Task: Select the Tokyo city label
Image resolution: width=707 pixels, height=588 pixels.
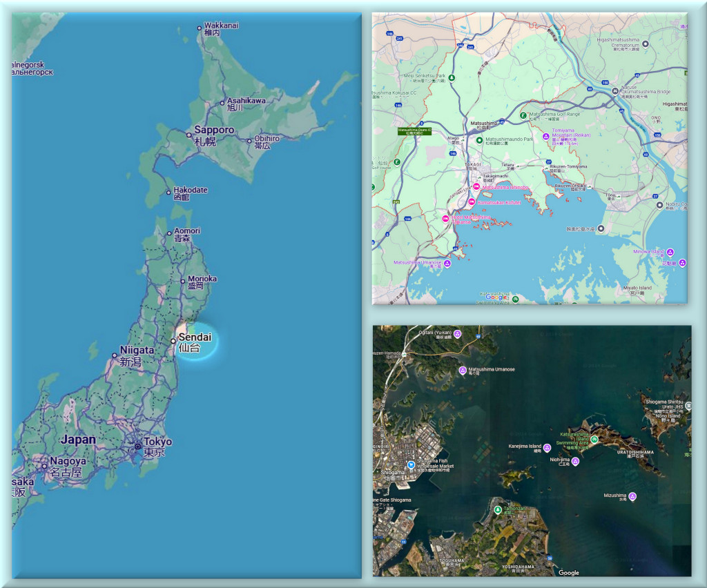Action: pos(157,442)
